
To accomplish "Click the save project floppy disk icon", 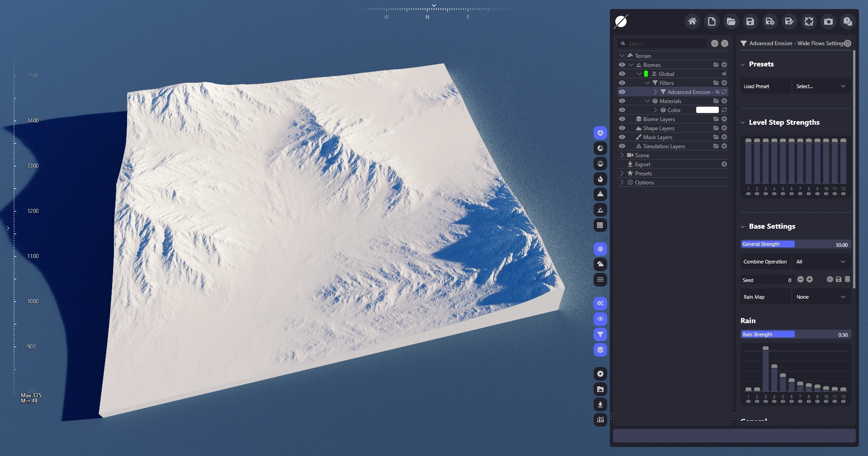I will click(x=750, y=21).
